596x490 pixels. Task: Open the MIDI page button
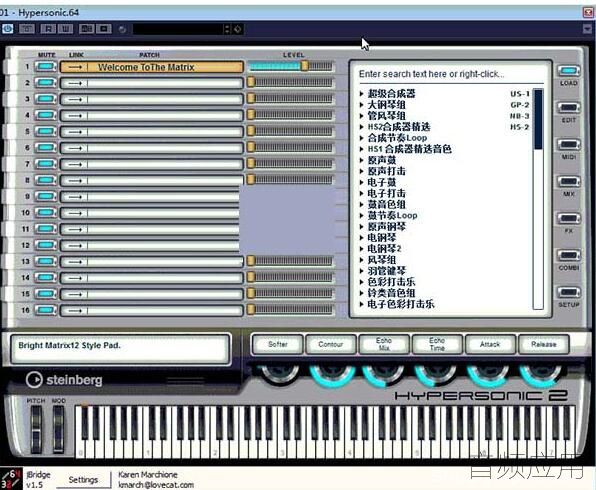tap(569, 144)
